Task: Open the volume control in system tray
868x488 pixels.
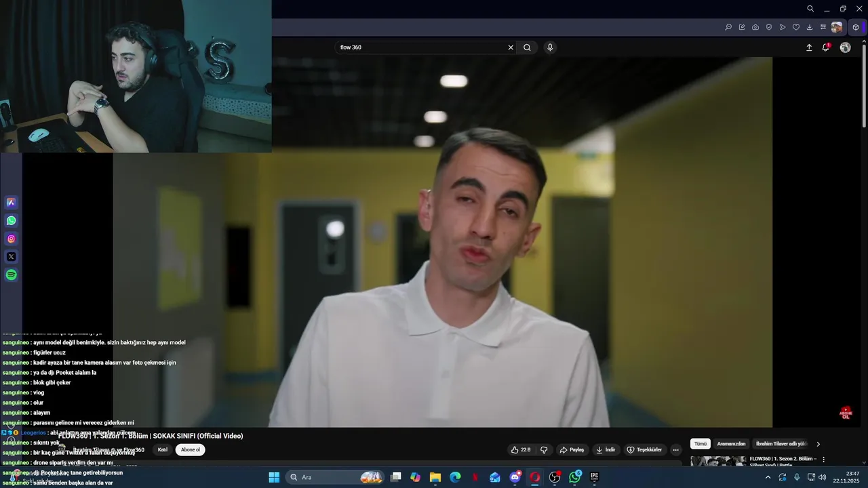Action: tap(823, 477)
